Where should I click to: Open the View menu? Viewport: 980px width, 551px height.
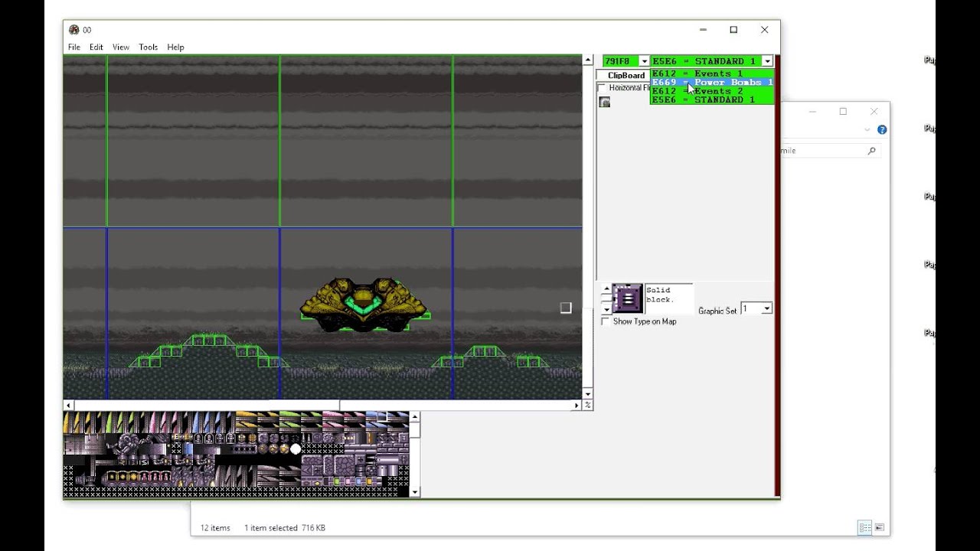click(121, 47)
